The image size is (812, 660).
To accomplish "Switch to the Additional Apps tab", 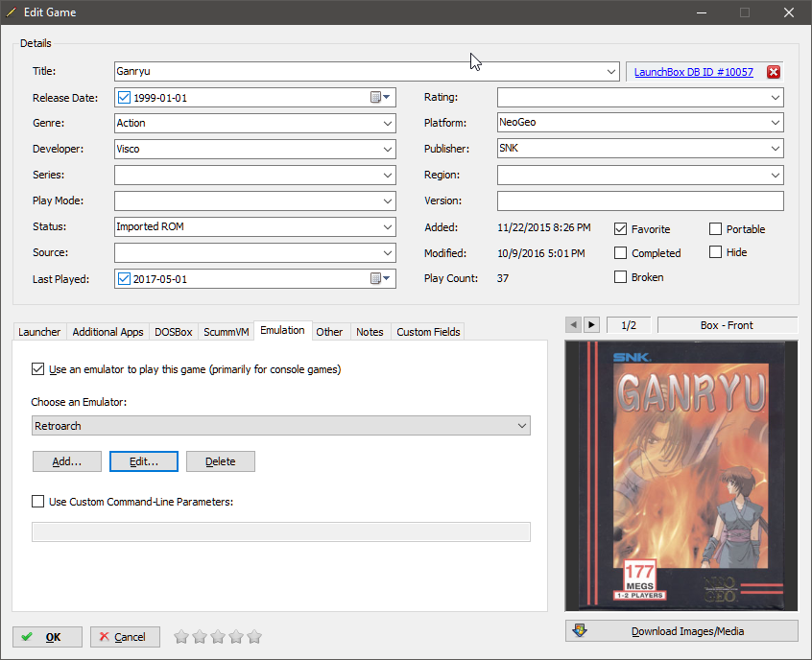I will [107, 332].
